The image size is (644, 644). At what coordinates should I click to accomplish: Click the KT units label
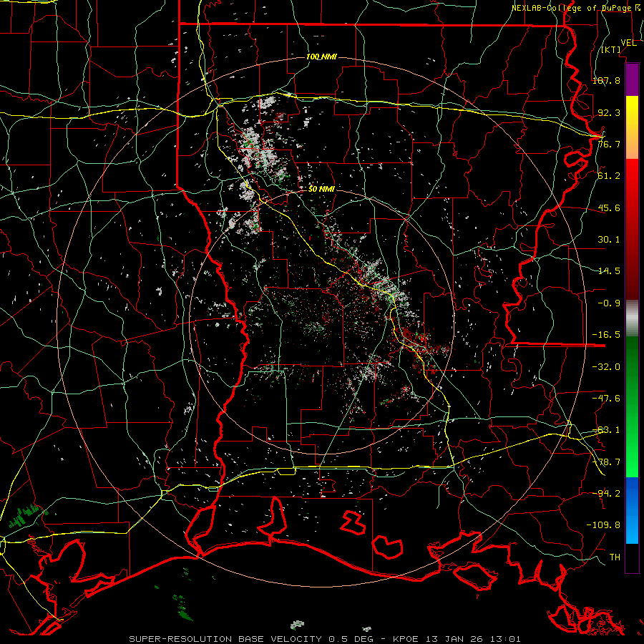(611, 49)
